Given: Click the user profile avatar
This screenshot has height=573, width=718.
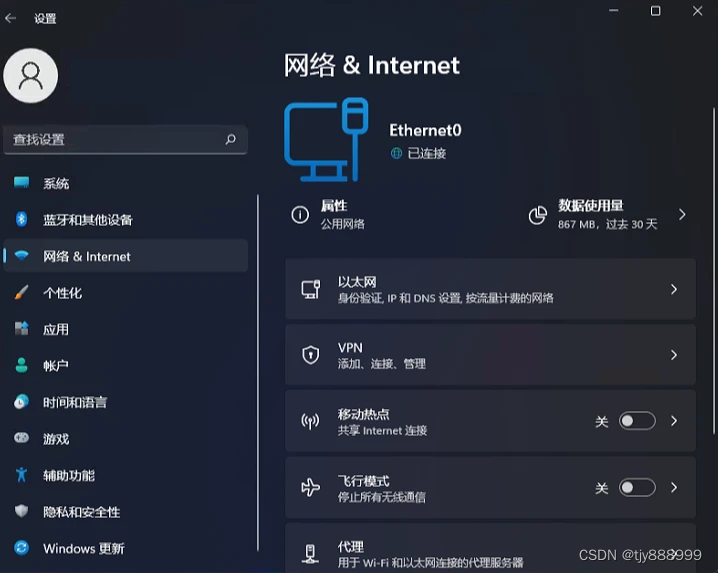Looking at the screenshot, I should coord(31,76).
